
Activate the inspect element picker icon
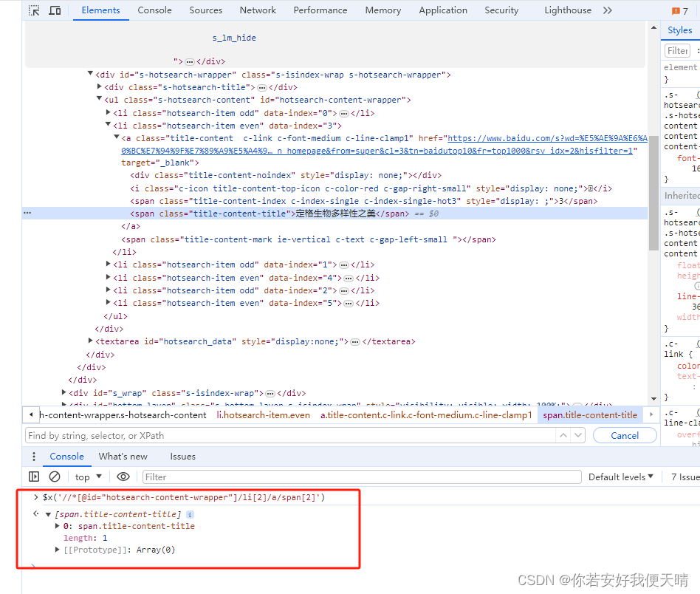click(x=34, y=10)
